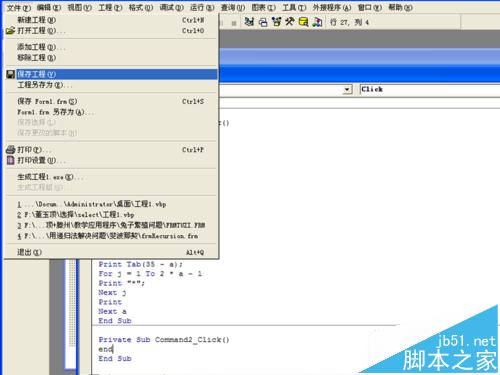
Task: Open recent file 1 桌面\工程1.vbp
Action: (x=111, y=204)
